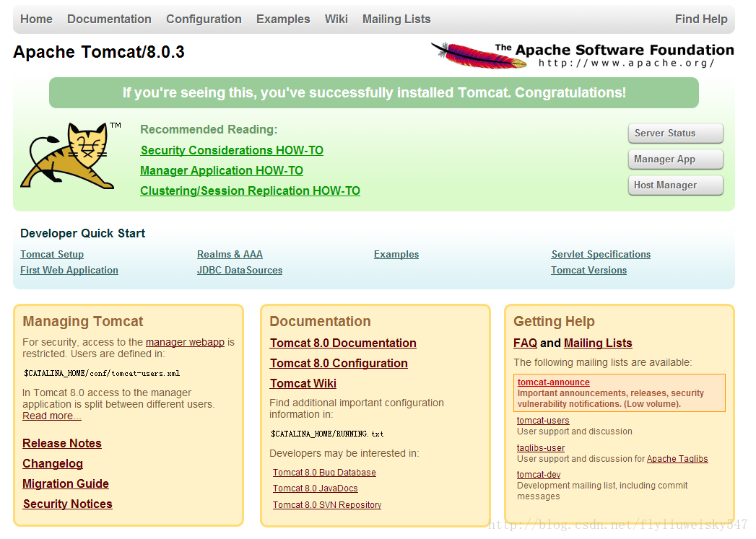Open the Realms & AAA link
Viewport: 756px width, 539px height.
click(230, 254)
